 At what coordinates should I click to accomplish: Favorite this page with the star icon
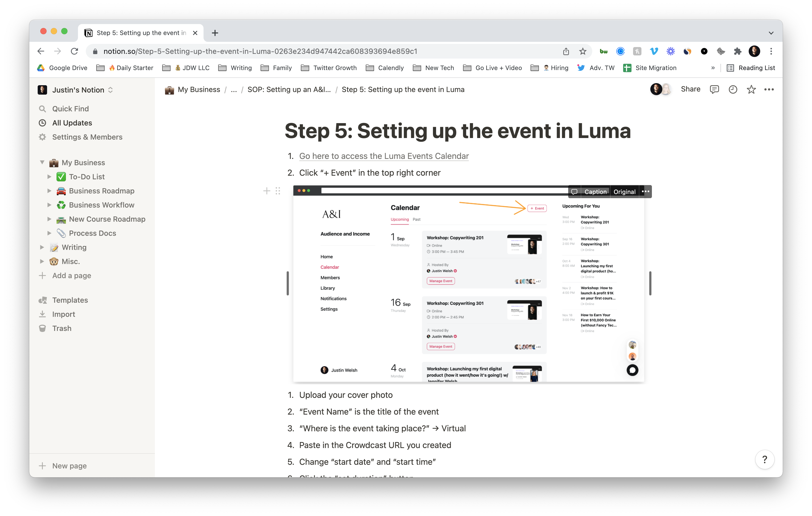point(751,89)
